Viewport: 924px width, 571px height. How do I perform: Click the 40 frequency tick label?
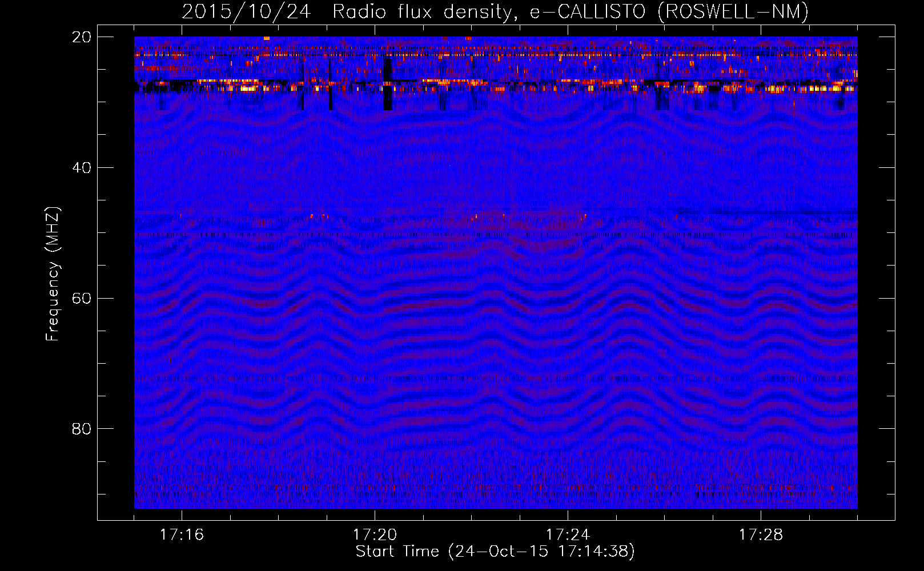coord(82,168)
